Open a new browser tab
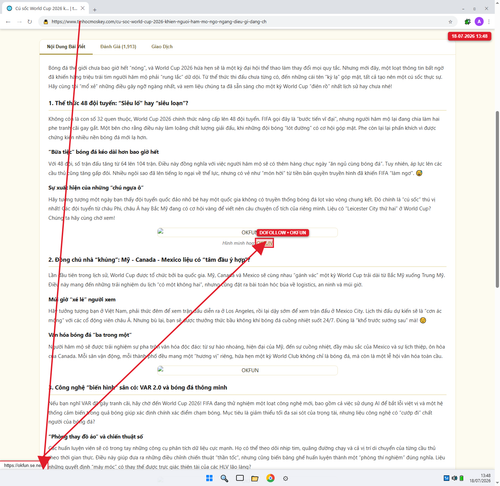This screenshot has height=486, width=500. 95,10
